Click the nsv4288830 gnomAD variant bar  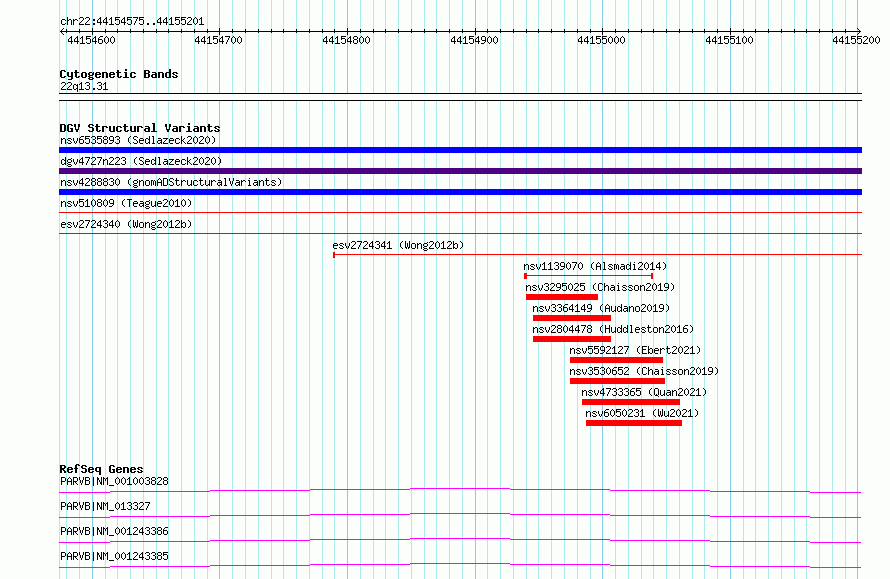(460, 192)
